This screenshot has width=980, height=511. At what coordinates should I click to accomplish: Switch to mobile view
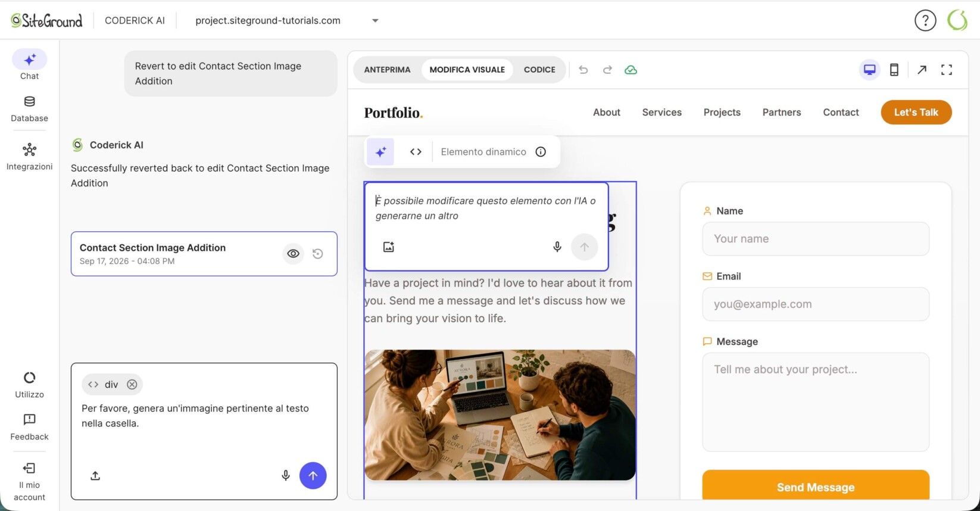[x=894, y=70]
